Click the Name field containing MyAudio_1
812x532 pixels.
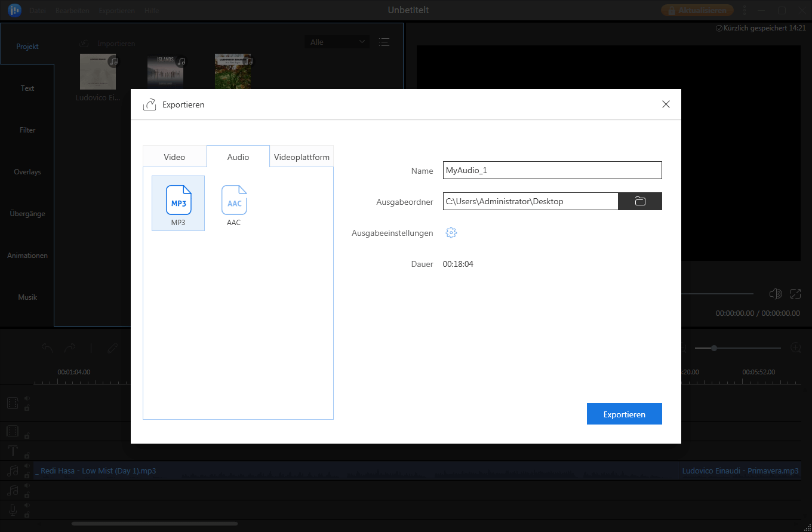pyautogui.click(x=552, y=170)
